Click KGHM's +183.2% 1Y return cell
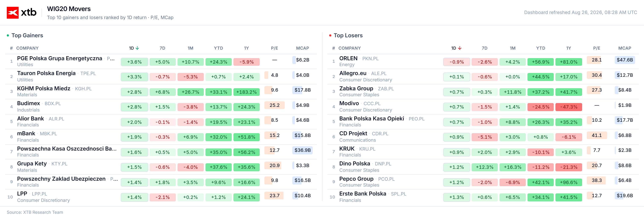The width and height of the screenshot is (644, 218). tap(247, 92)
